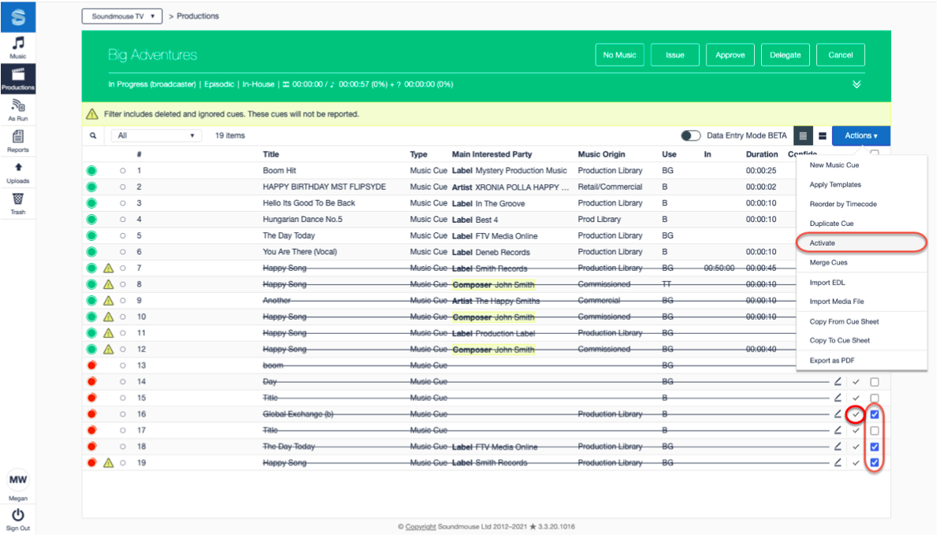
Task: Open Uploads in the sidebar
Action: click(18, 172)
